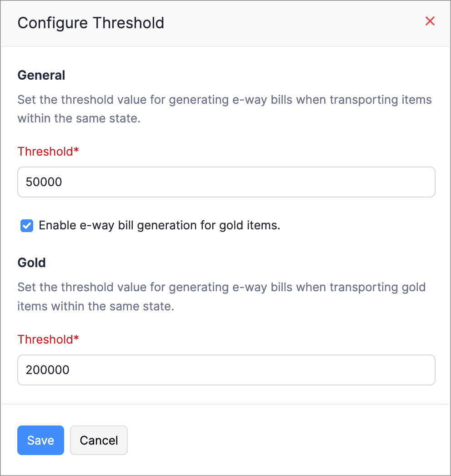Click the Threshold label above the 200000 field
The image size is (451, 476).
(45, 339)
